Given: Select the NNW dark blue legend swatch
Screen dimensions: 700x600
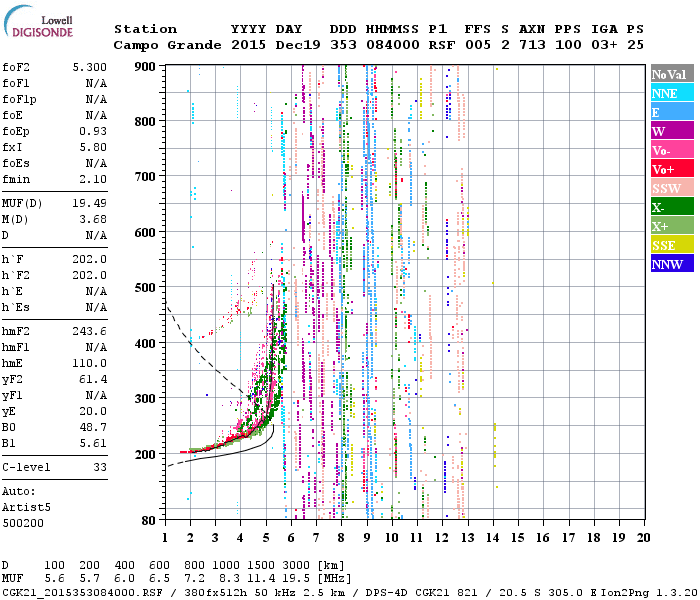Looking at the screenshot, I should [x=672, y=263].
